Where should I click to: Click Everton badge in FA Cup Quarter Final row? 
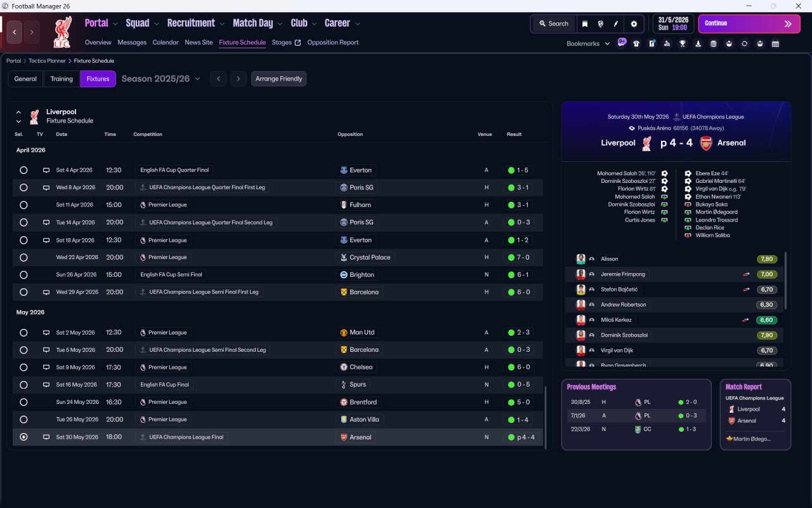tap(344, 170)
